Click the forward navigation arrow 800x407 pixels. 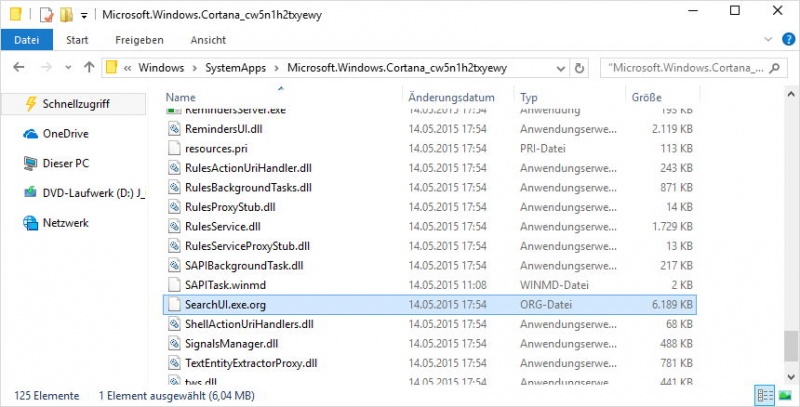pyautogui.click(x=46, y=67)
